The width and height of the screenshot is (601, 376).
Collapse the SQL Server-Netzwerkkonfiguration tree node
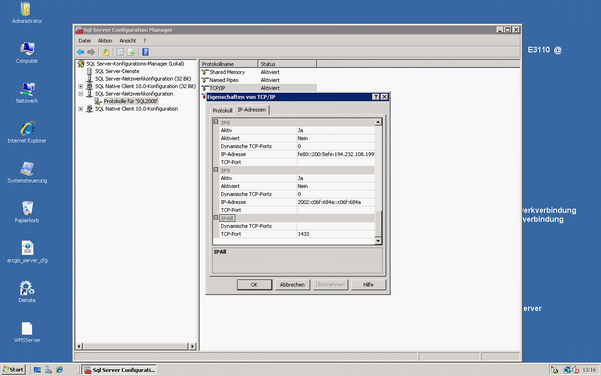point(80,94)
